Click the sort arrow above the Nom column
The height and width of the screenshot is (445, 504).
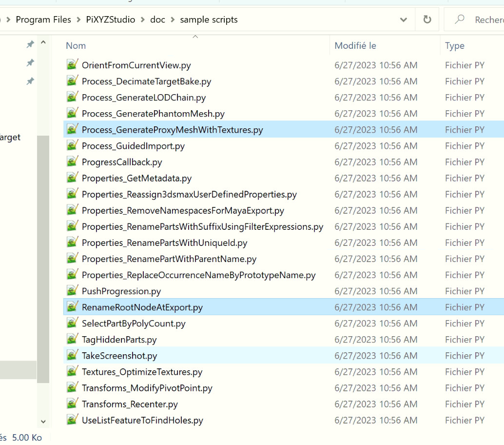pyautogui.click(x=195, y=36)
